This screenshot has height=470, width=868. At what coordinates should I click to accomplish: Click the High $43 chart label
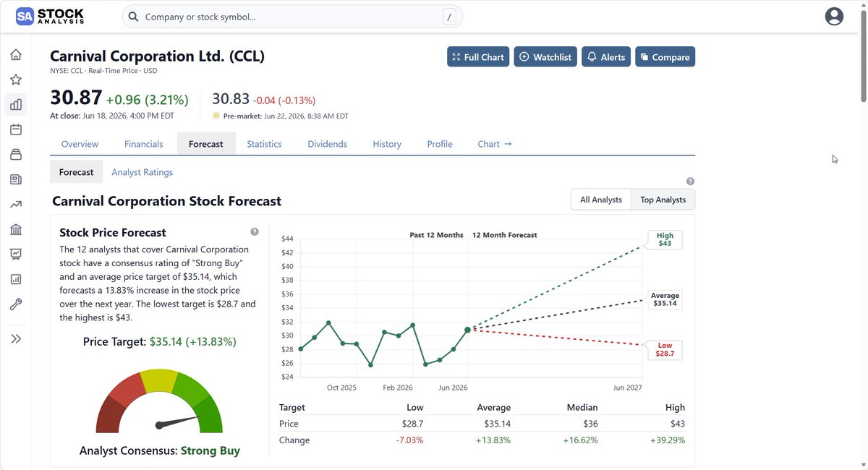665,240
